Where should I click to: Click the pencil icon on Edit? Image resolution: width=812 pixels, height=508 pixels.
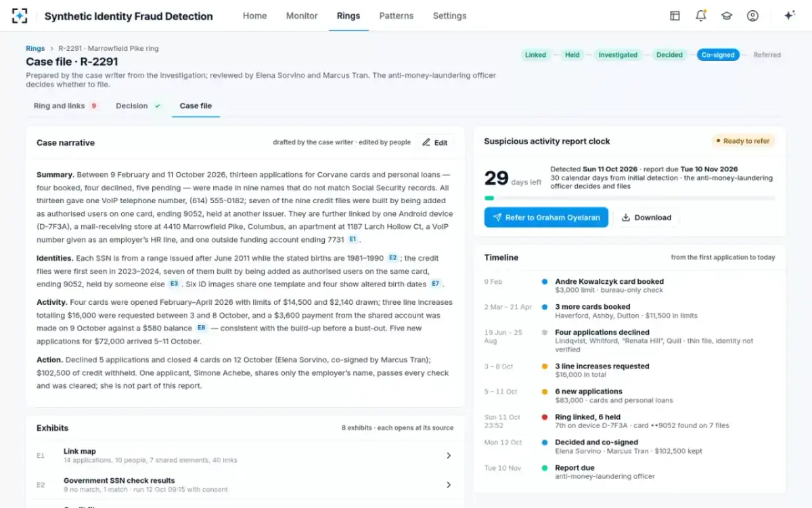click(x=426, y=142)
